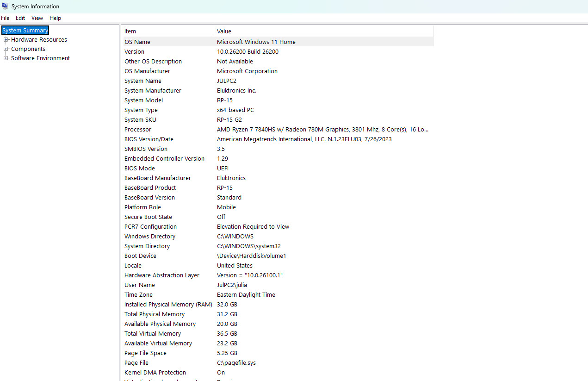588x381 pixels.
Task: Expand the Software Environment node
Action: click(6, 58)
